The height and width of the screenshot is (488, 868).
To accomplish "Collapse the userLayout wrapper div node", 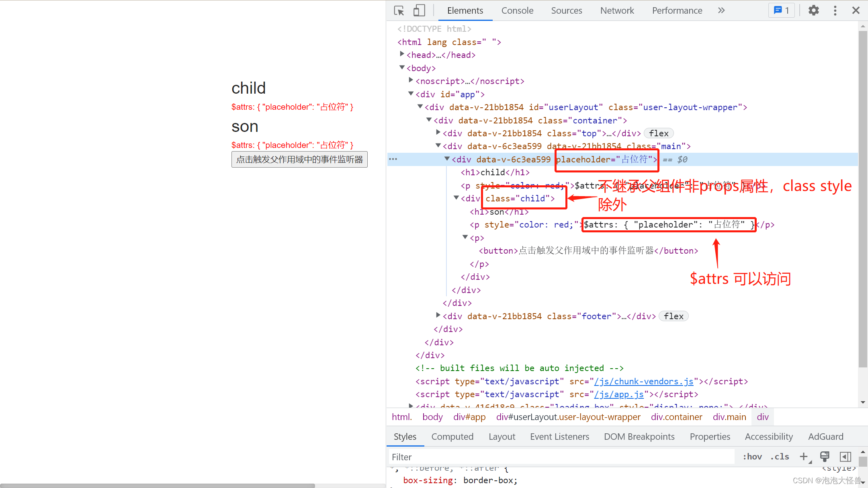I will (420, 107).
